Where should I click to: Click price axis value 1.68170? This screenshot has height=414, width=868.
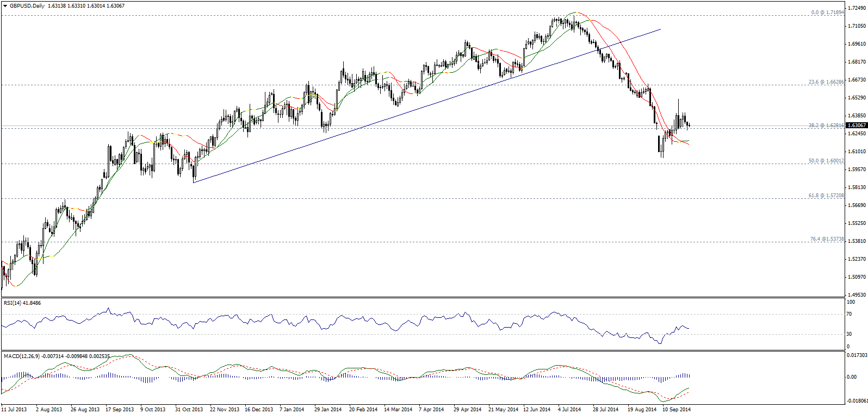[857, 62]
